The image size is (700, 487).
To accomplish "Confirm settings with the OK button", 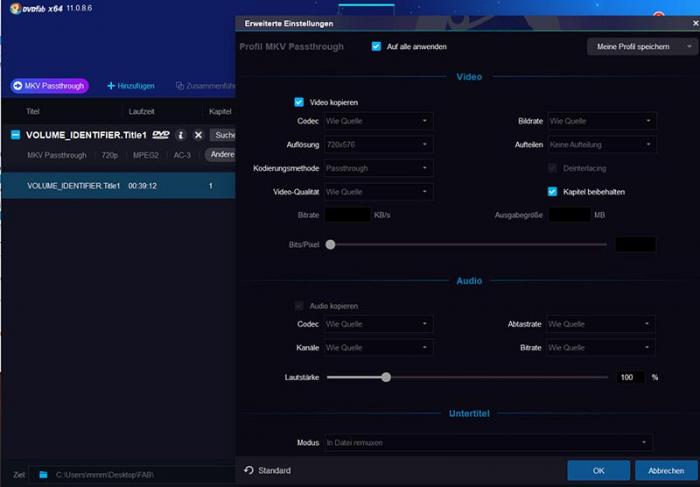I will pyautogui.click(x=598, y=470).
